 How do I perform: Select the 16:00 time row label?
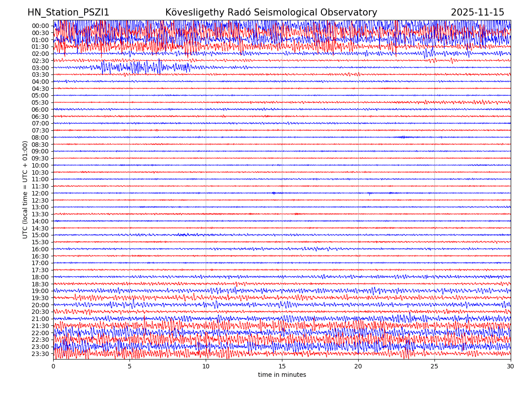[40, 249]
